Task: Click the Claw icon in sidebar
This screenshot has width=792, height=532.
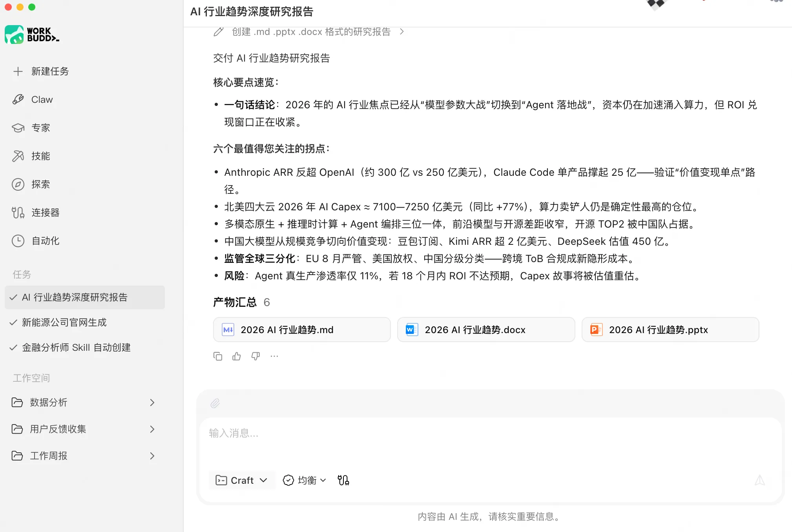Action: 18,100
